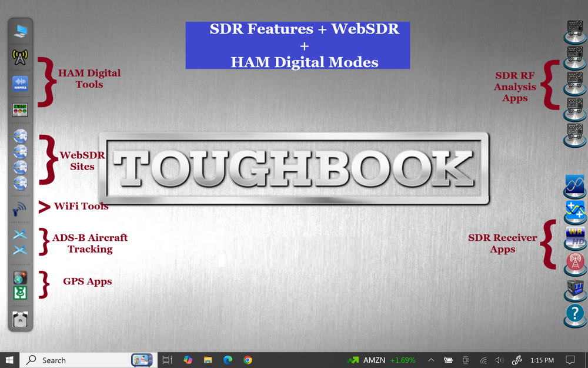Open the volume slider from the speaker icon
This screenshot has height=368, width=588.
coord(499,360)
